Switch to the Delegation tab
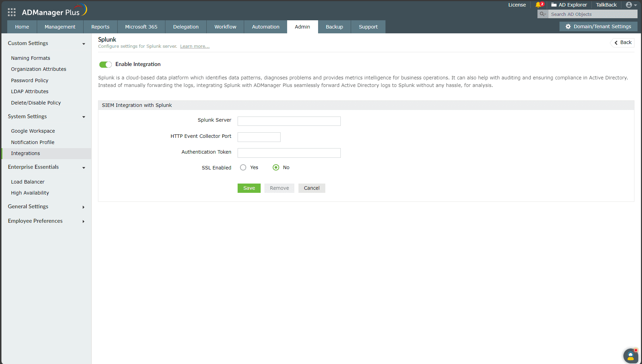Image resolution: width=642 pixels, height=364 pixels. (186, 27)
